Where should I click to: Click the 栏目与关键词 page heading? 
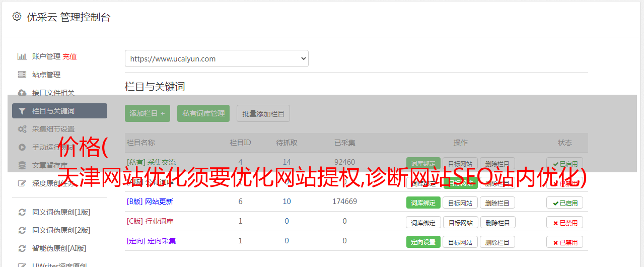pos(155,87)
